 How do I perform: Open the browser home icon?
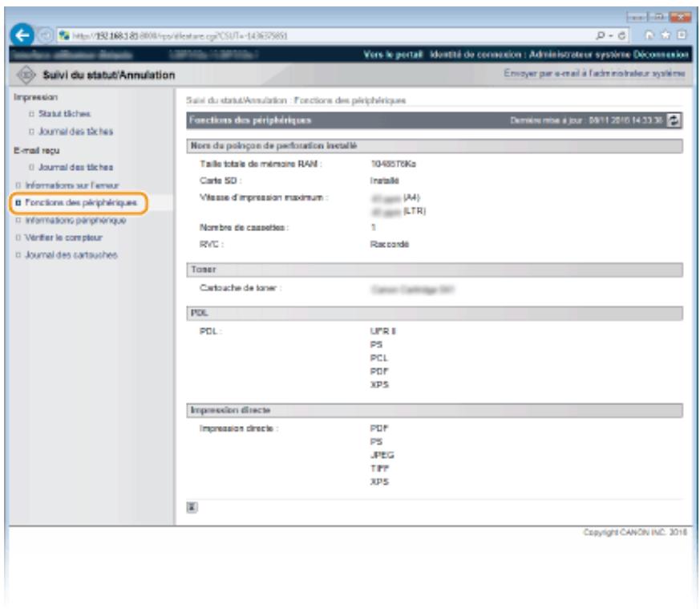point(649,35)
